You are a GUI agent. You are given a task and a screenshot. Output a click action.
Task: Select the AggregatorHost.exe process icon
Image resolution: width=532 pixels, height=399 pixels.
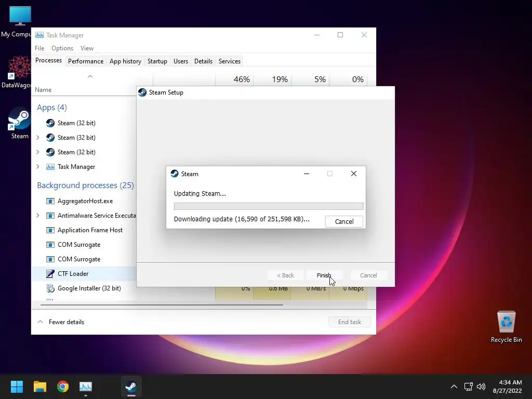50,201
